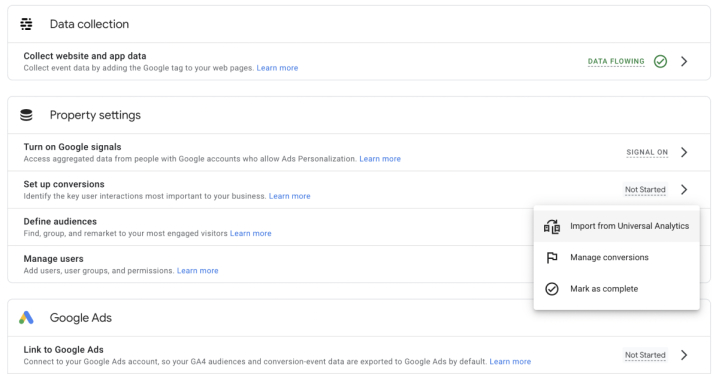Screen dimensions: 719x374
Task: Open Learn more link for Set up conversions
Action: pyautogui.click(x=289, y=196)
